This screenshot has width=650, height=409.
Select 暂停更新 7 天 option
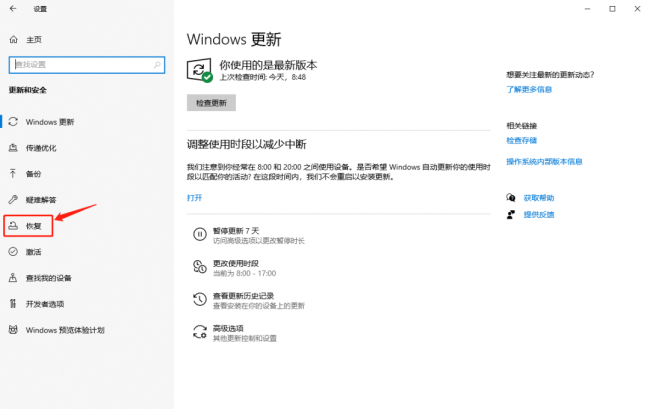pyautogui.click(x=236, y=231)
